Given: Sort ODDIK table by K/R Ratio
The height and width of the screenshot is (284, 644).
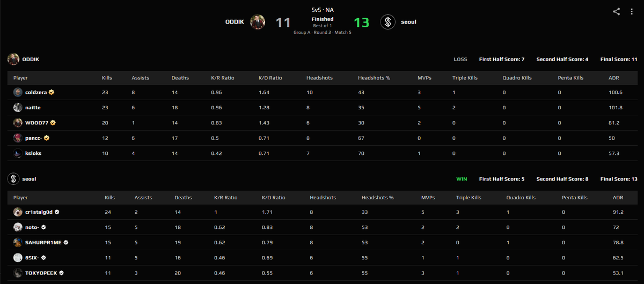Looking at the screenshot, I should point(223,78).
